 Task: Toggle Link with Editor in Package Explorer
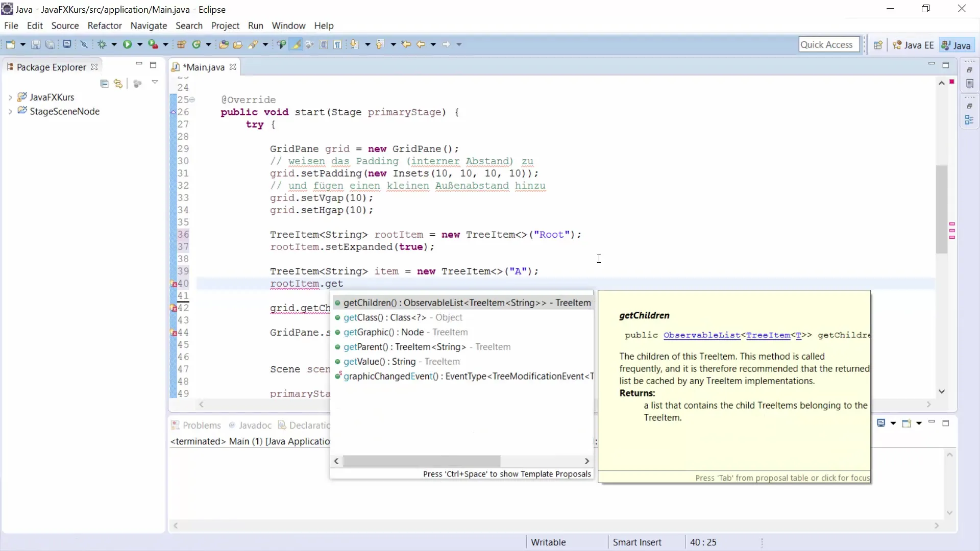point(118,83)
